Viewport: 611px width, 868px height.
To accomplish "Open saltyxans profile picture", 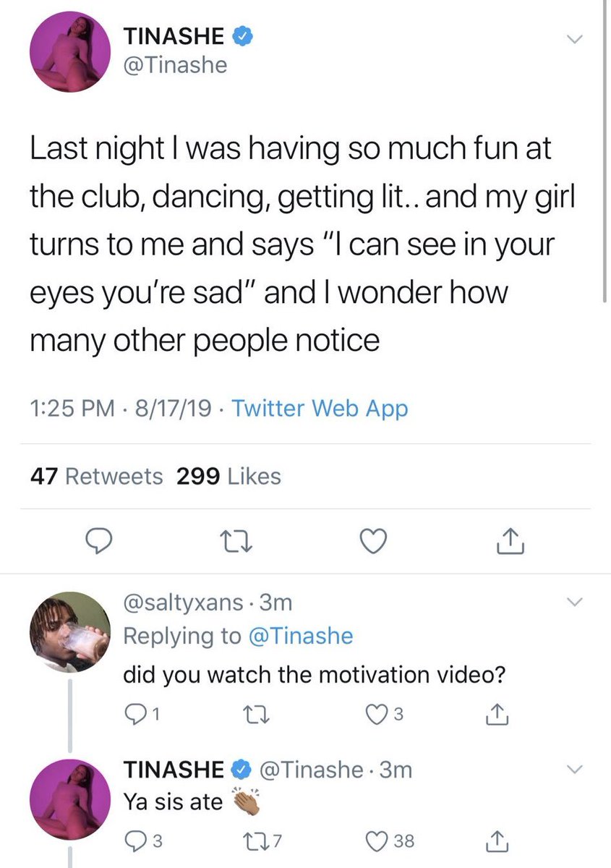I will pos(70,632).
